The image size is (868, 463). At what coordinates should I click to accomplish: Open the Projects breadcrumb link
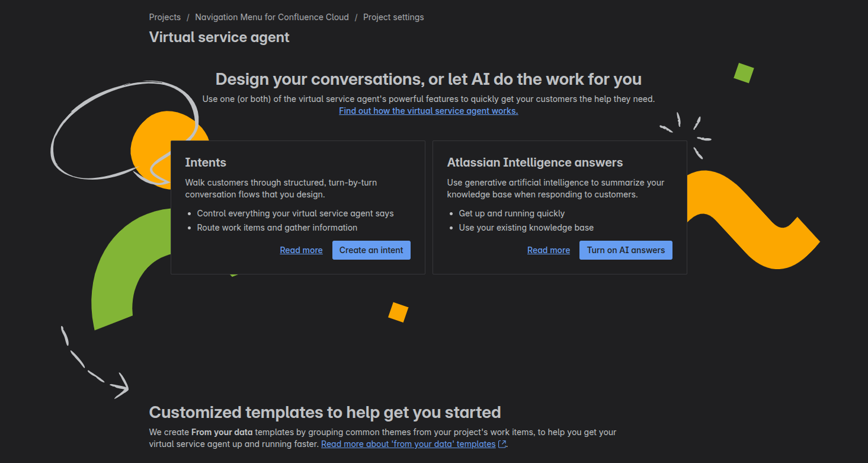[165, 17]
